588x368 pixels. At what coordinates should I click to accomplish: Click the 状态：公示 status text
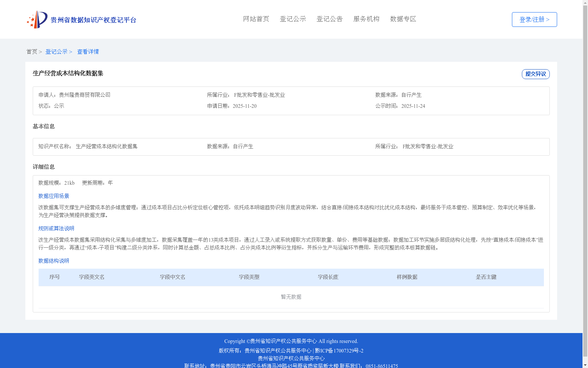coord(51,106)
